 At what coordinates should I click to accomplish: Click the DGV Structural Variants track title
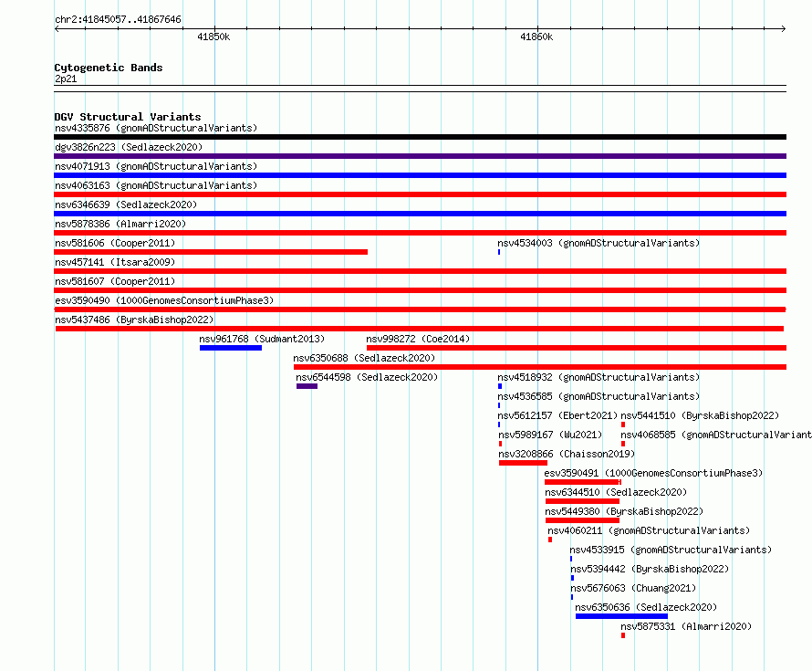128,117
